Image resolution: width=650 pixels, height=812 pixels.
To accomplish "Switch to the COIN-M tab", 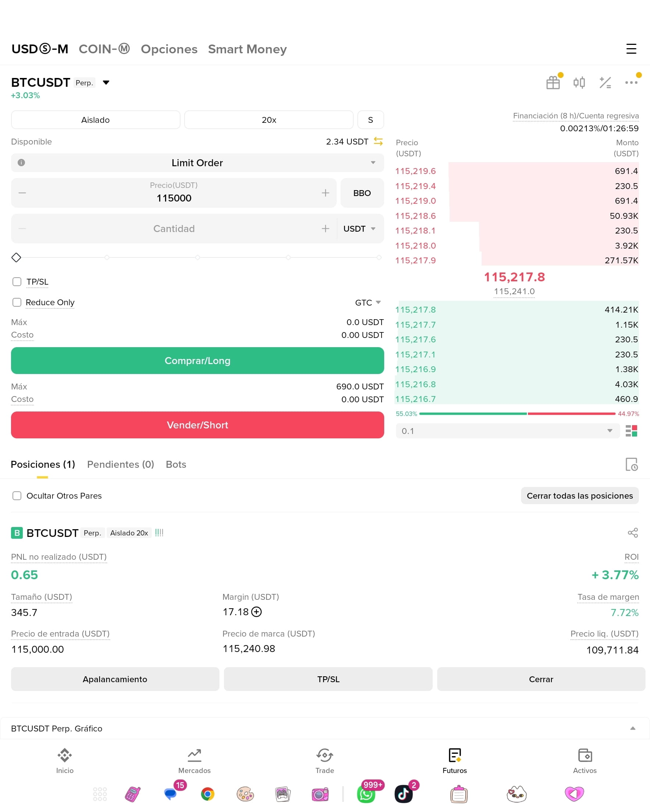I will point(104,49).
